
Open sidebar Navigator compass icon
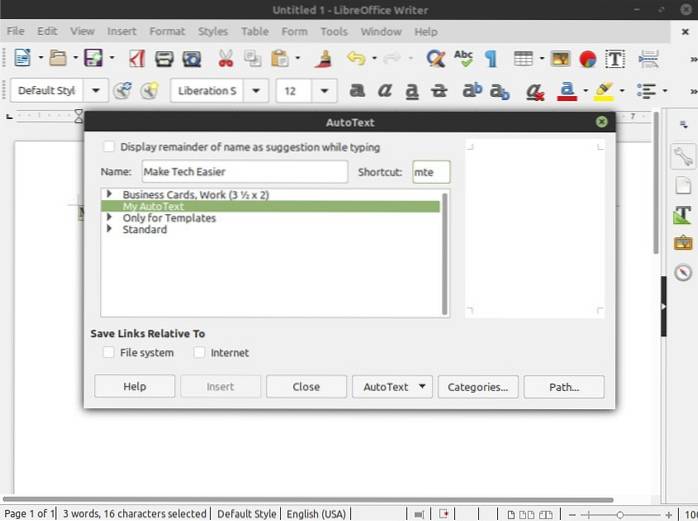(x=683, y=272)
